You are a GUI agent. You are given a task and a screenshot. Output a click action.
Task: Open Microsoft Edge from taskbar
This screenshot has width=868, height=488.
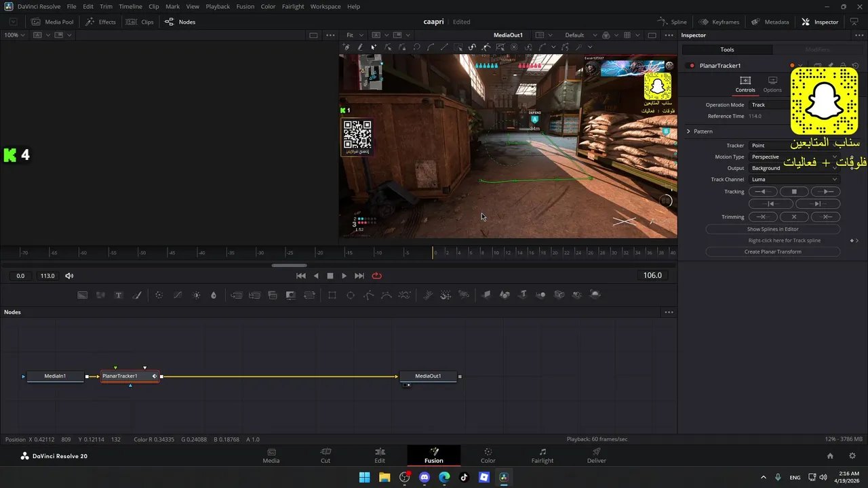(x=444, y=477)
